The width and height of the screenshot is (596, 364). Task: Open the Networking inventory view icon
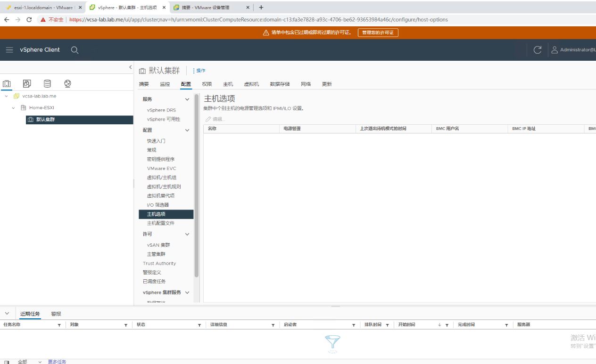[x=67, y=84]
